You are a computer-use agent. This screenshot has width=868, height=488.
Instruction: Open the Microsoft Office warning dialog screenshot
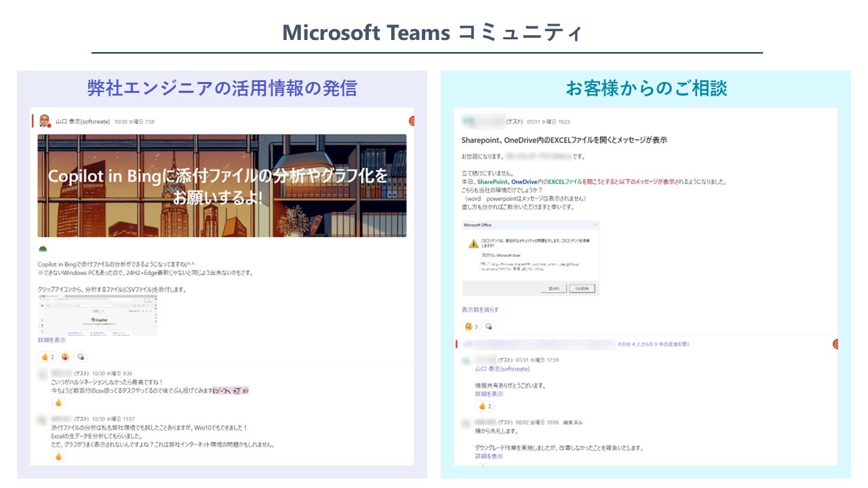coord(531,258)
